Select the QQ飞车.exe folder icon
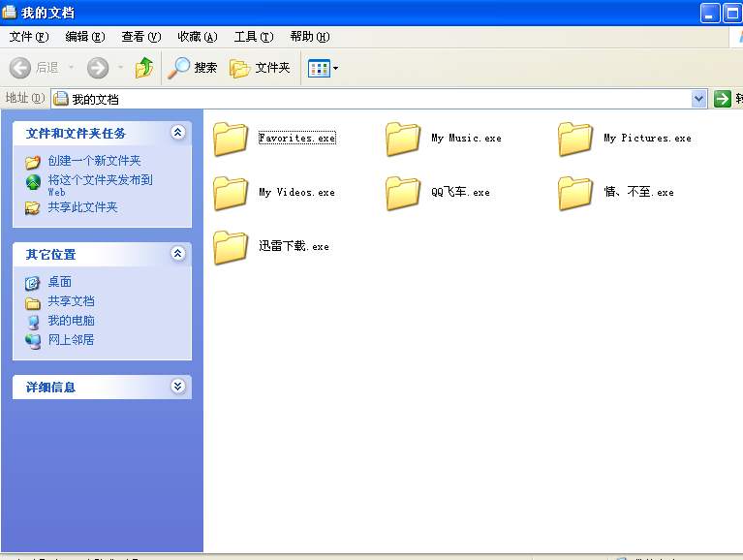 coord(403,193)
